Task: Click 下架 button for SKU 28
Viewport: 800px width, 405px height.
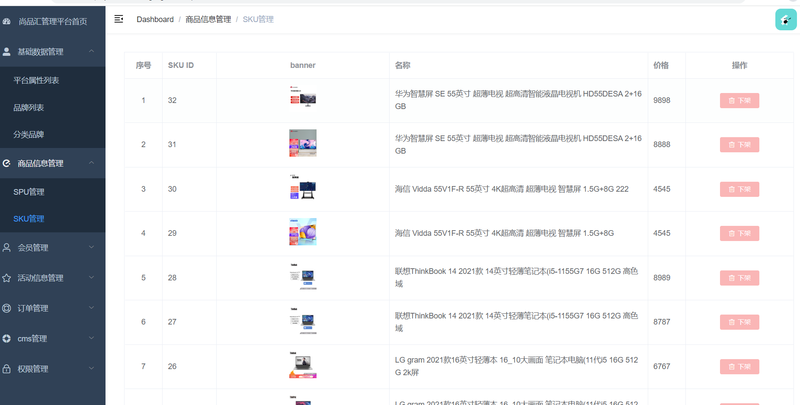Action: pos(739,278)
